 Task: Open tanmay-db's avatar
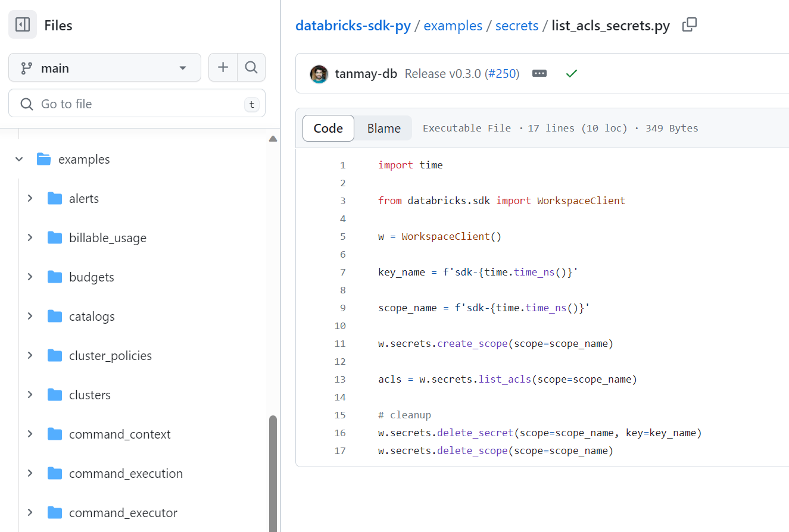[x=319, y=73]
